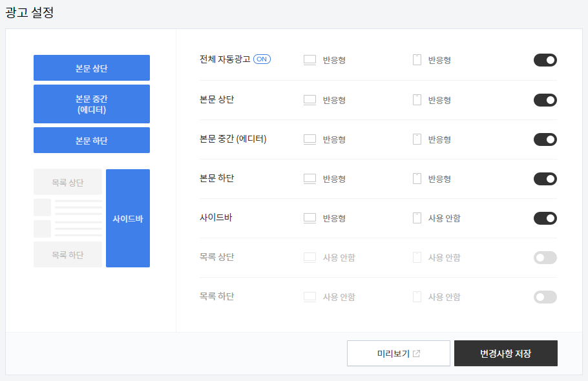Switch off the 사이드바 ad toggle
Screen dimensions: 588x381
click(545, 218)
